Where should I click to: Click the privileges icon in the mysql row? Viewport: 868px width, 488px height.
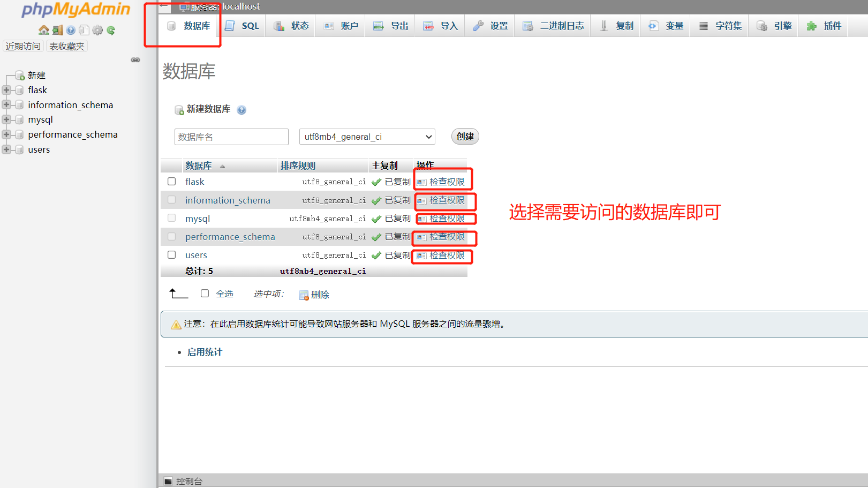tap(422, 219)
